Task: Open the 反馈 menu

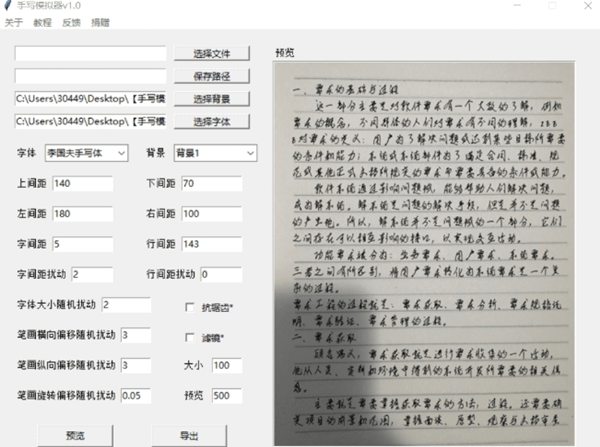Action: [x=72, y=23]
